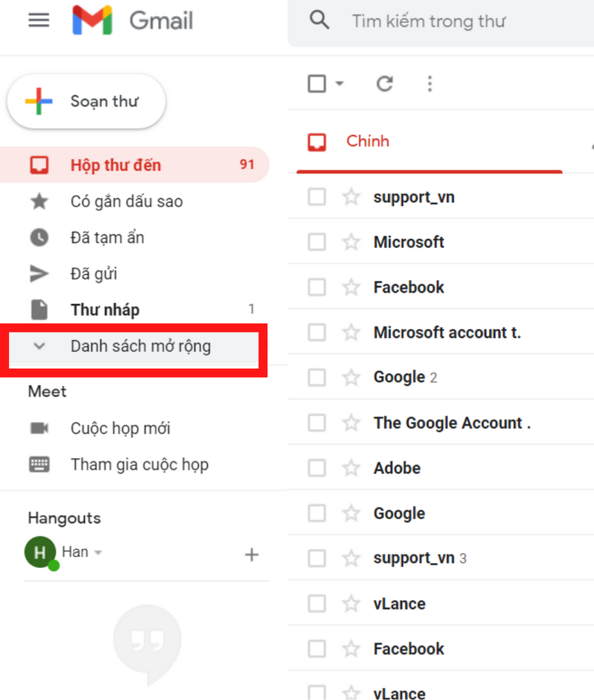Check the first Facebook email checkbox
The image size is (594, 700).
[317, 287]
